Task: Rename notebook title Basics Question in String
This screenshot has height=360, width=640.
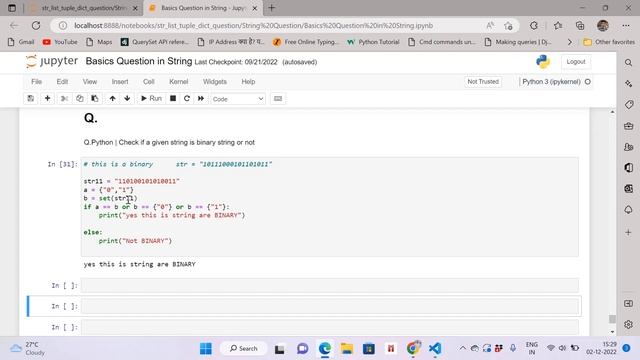Action: [x=139, y=61]
